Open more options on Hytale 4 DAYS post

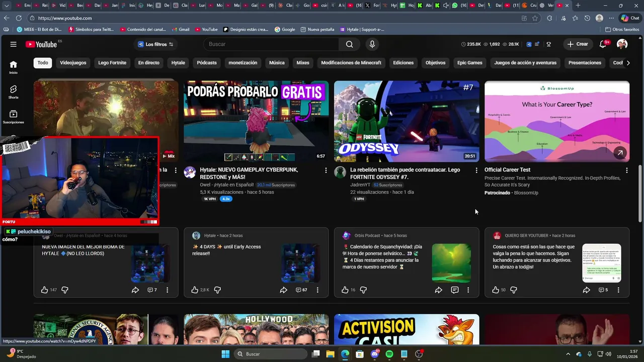[317, 290]
